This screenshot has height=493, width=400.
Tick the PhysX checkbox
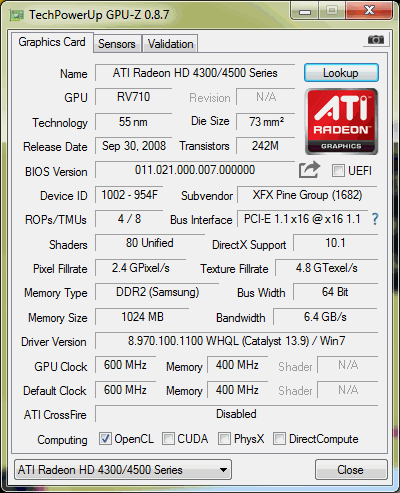click(x=224, y=439)
